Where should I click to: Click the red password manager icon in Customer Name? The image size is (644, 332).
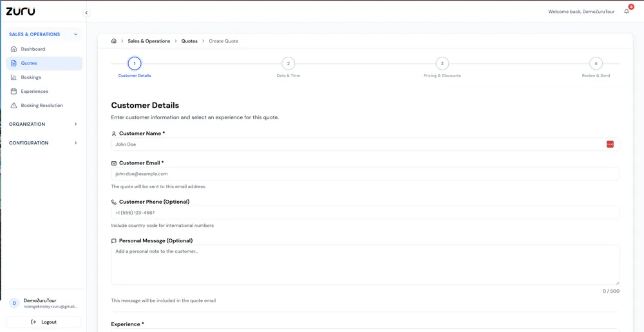point(610,144)
